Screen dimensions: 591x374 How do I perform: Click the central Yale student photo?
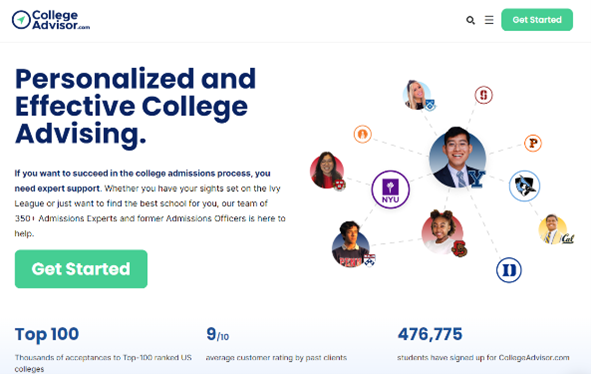(458, 158)
